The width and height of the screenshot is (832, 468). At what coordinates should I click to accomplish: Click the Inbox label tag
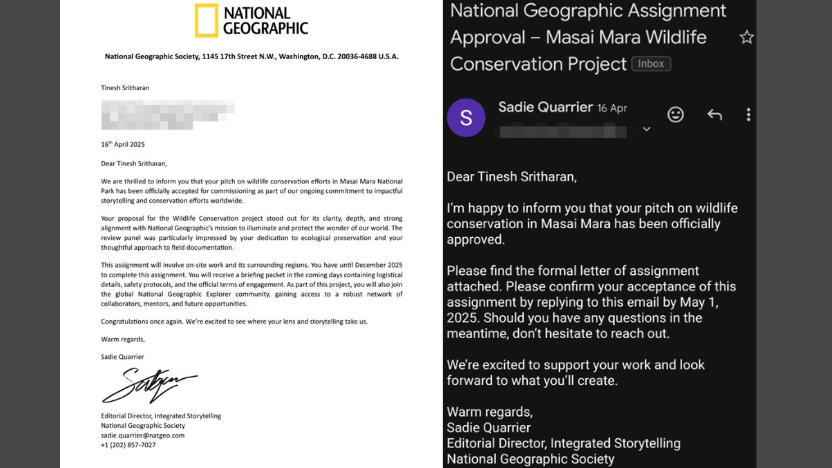click(x=650, y=63)
